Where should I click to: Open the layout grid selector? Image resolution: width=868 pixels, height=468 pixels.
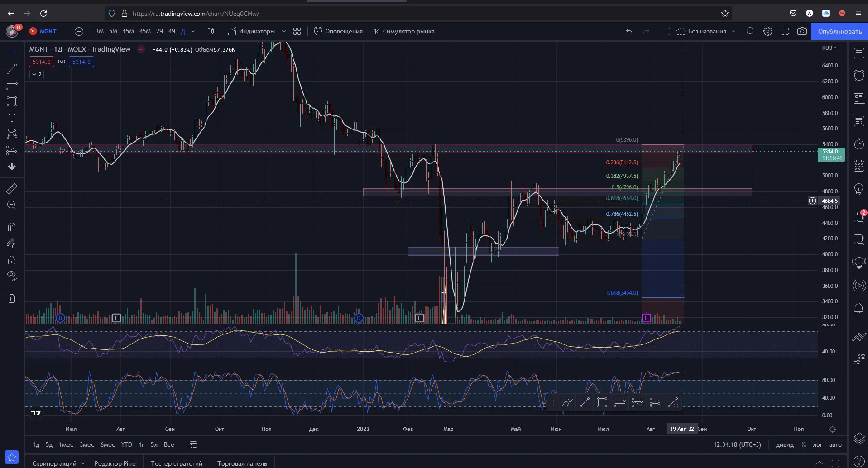point(297,31)
